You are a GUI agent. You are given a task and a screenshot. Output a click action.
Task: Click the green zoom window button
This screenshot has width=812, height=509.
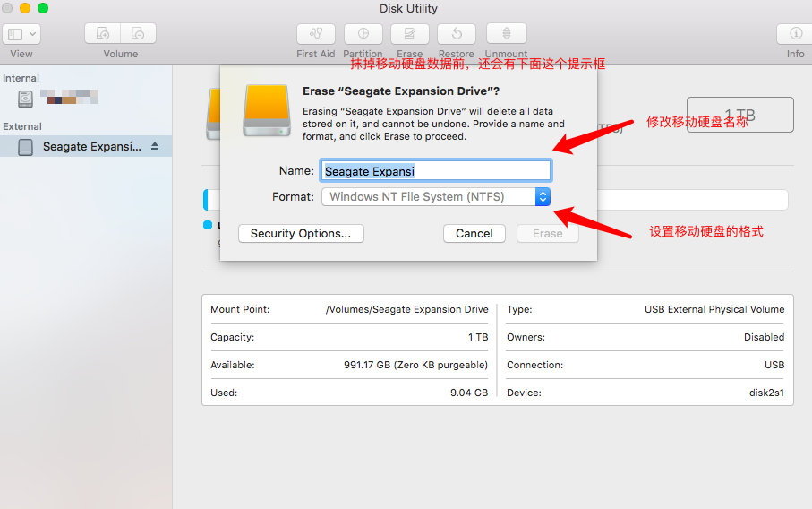[43, 8]
